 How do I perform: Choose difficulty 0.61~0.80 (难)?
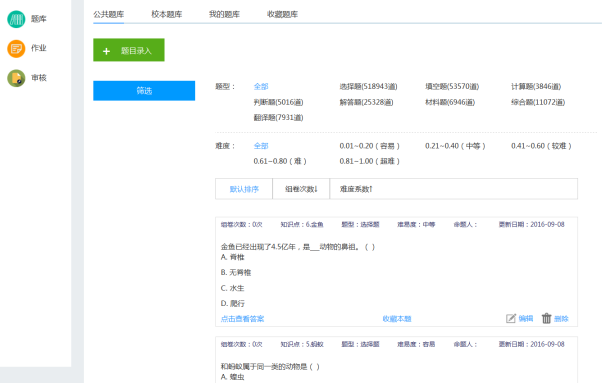point(280,161)
